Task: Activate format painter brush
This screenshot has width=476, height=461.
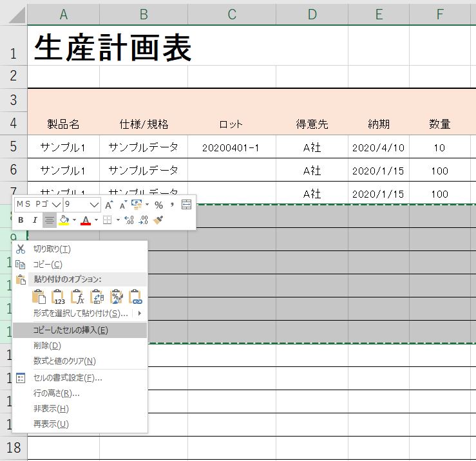Action: pos(158,220)
